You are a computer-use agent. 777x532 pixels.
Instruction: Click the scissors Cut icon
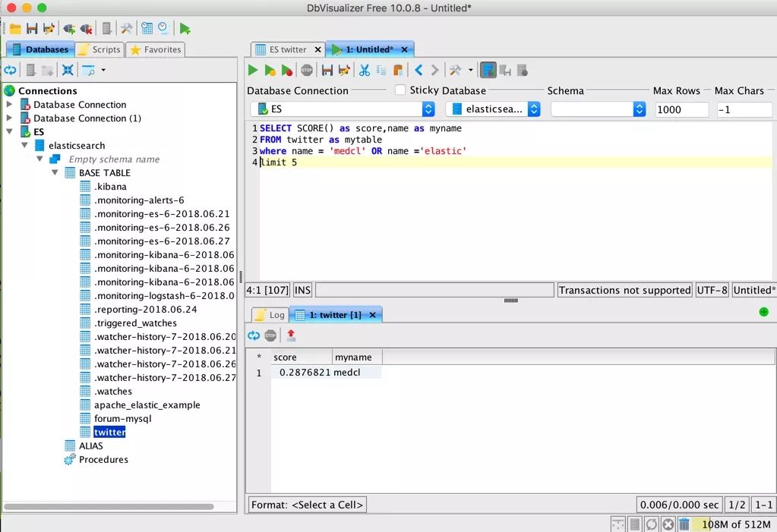(365, 71)
